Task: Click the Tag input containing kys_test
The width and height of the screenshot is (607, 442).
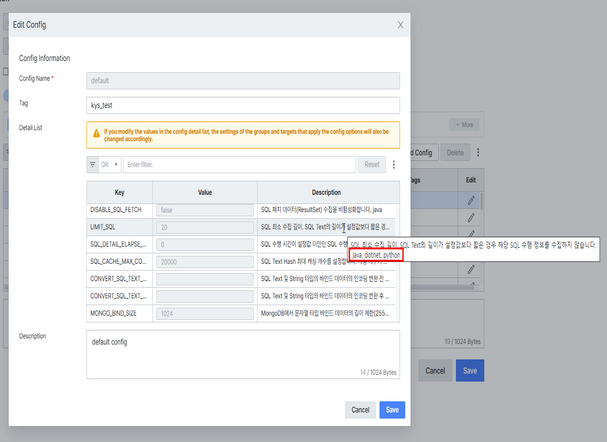Action: (x=243, y=105)
